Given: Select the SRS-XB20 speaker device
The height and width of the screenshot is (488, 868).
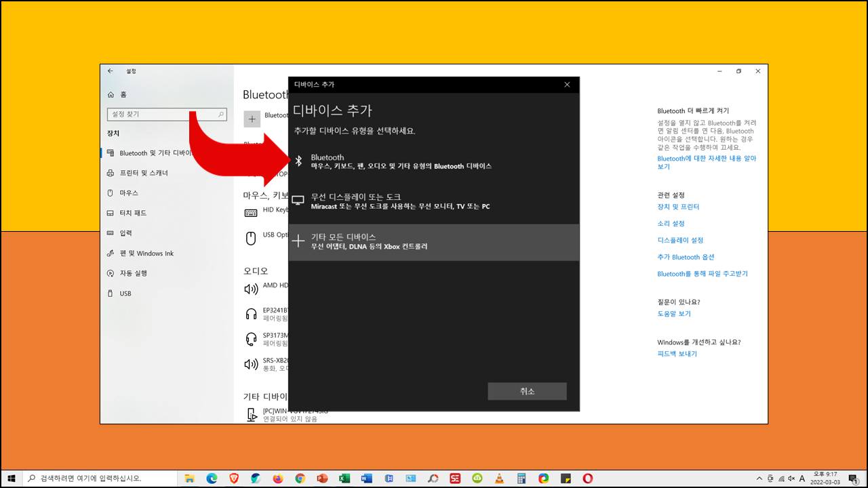Looking at the screenshot, I should tap(266, 364).
